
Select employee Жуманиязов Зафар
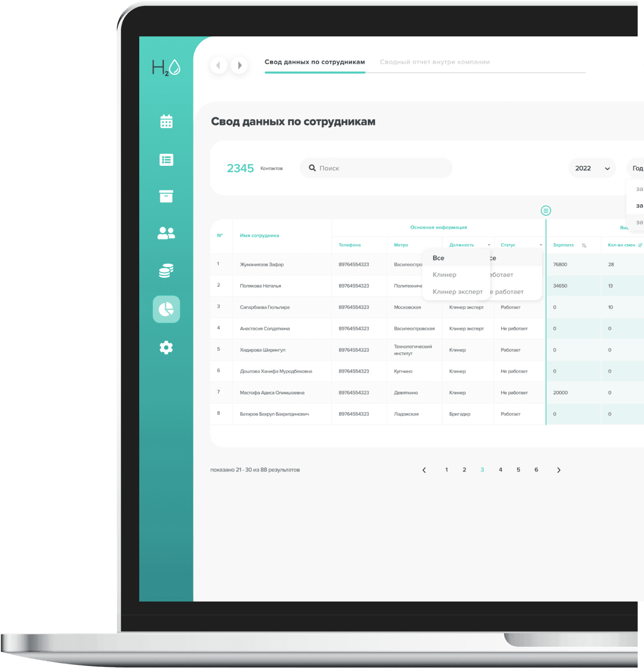(x=262, y=264)
